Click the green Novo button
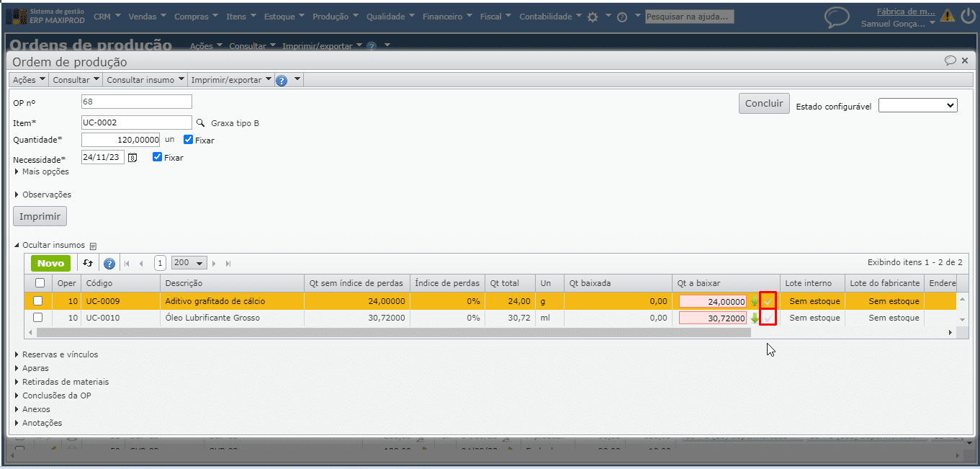This screenshot has width=980, height=469. pyautogui.click(x=51, y=264)
